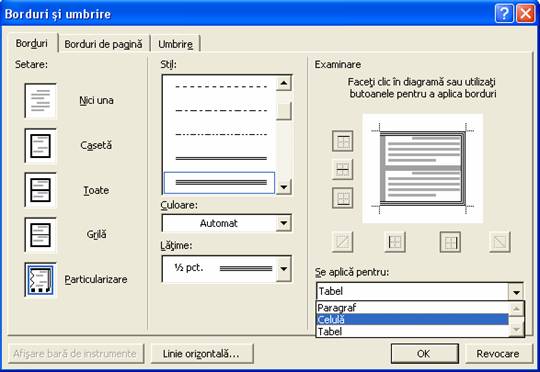Click the help question mark icon

pos(504,14)
